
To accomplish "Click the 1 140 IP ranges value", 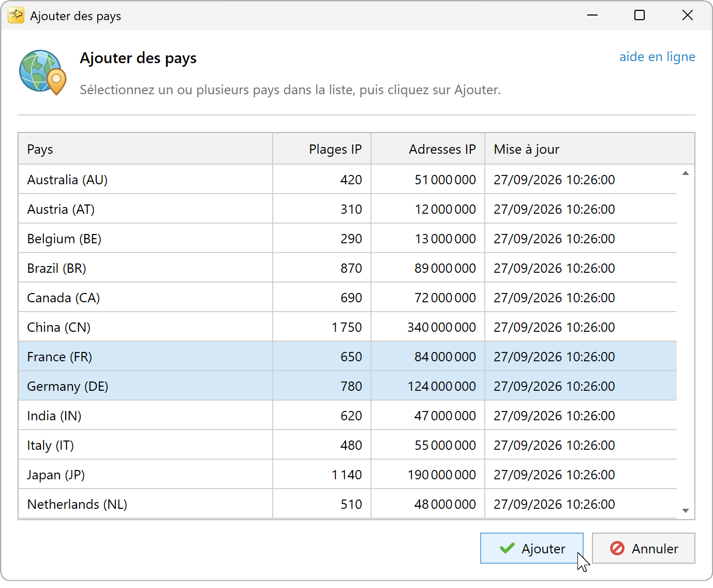I will pyautogui.click(x=347, y=475).
